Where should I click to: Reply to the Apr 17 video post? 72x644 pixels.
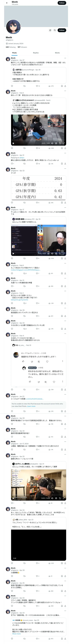(12, 258)
